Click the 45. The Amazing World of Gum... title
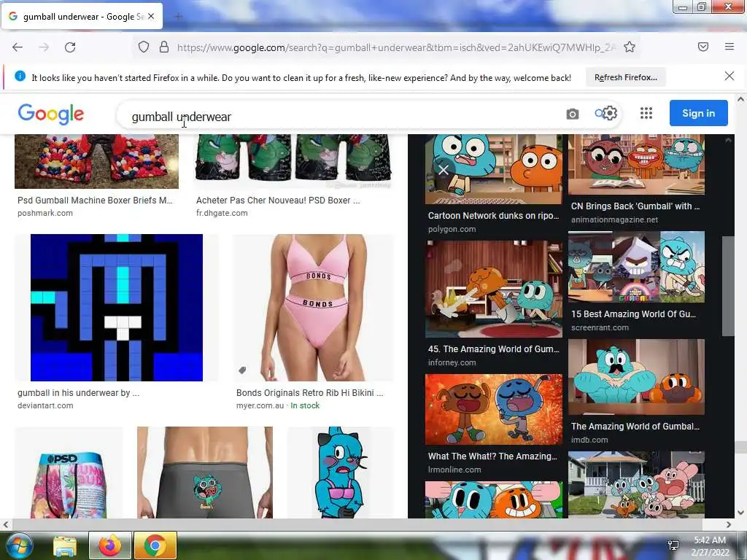The image size is (747, 560). [x=494, y=349]
